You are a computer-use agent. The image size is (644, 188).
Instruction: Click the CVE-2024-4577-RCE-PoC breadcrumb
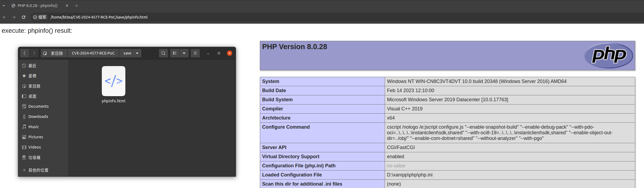tap(93, 53)
